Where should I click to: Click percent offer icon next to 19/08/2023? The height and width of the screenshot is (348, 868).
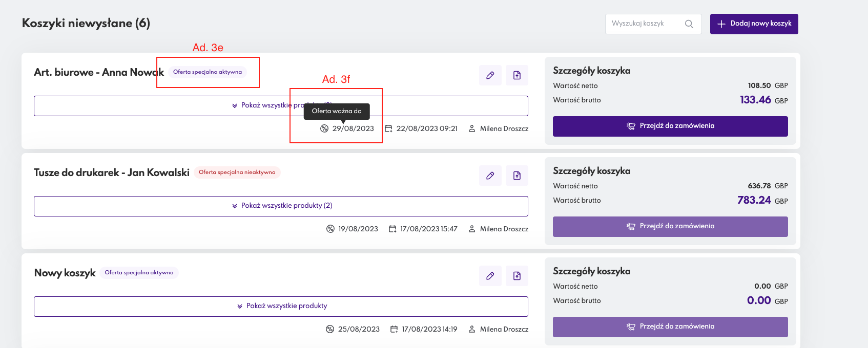pyautogui.click(x=330, y=229)
